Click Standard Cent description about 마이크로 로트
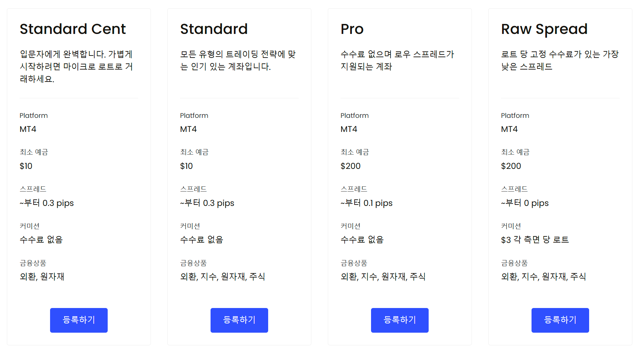 76,66
